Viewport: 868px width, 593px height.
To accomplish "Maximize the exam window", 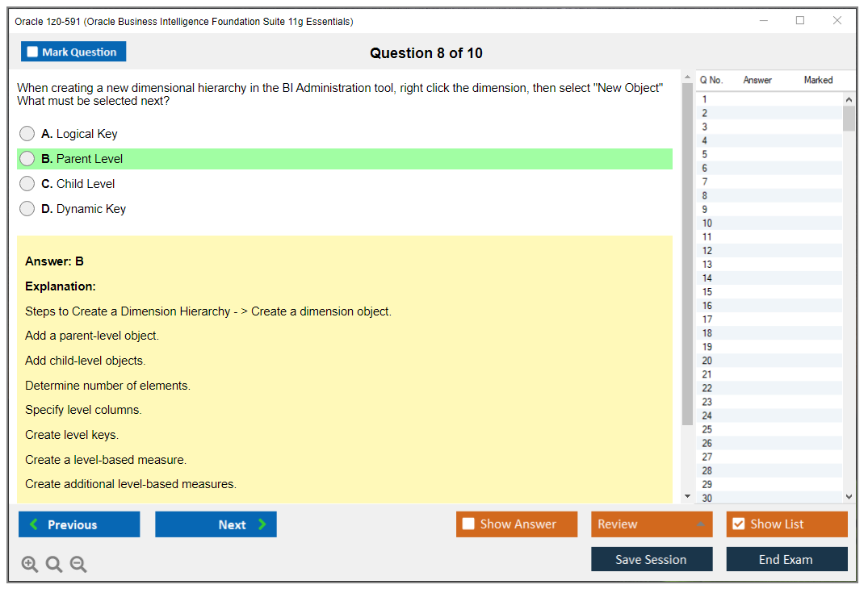I will (x=800, y=21).
